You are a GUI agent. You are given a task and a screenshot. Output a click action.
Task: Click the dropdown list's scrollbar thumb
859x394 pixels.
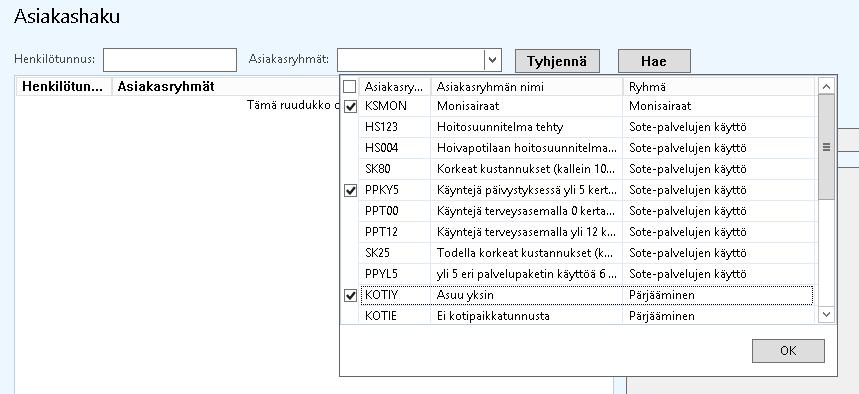coord(826,147)
